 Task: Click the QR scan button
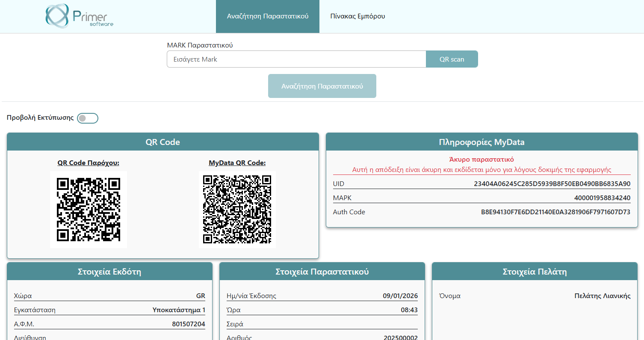[x=452, y=59]
